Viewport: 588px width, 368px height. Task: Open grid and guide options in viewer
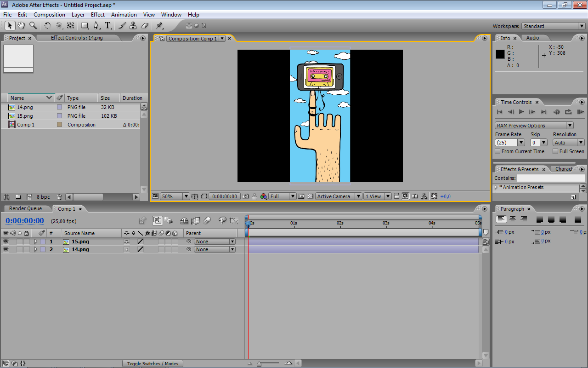point(195,196)
